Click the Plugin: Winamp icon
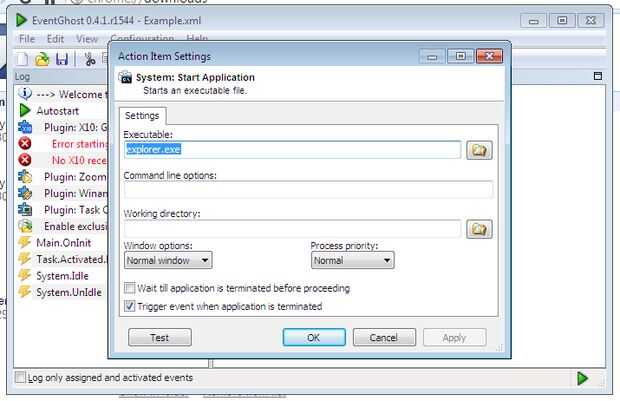 [25, 193]
